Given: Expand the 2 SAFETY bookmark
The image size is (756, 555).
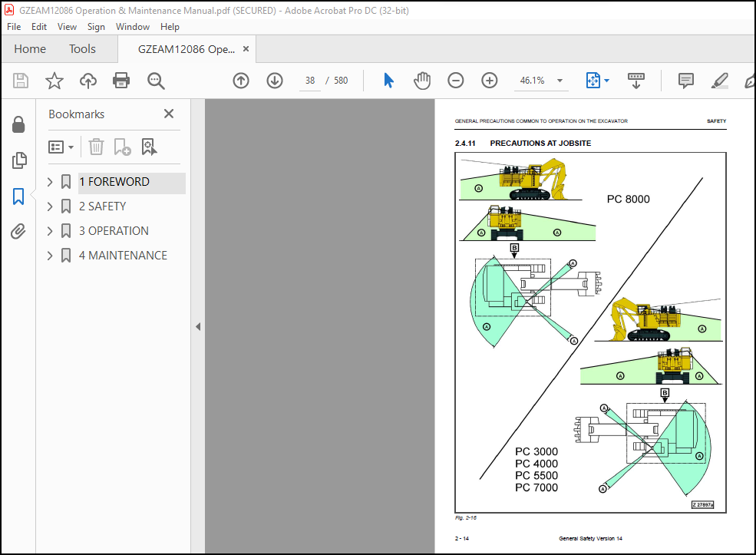Looking at the screenshot, I should 50,206.
